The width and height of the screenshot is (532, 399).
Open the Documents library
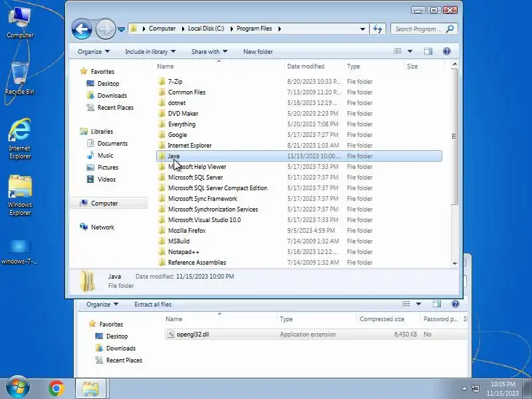(x=112, y=143)
